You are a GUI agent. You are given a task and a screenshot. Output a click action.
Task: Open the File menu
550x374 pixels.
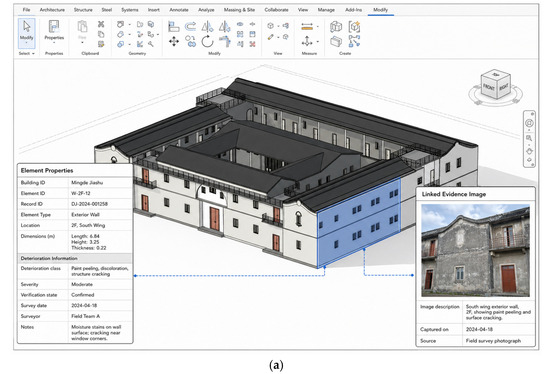click(26, 10)
